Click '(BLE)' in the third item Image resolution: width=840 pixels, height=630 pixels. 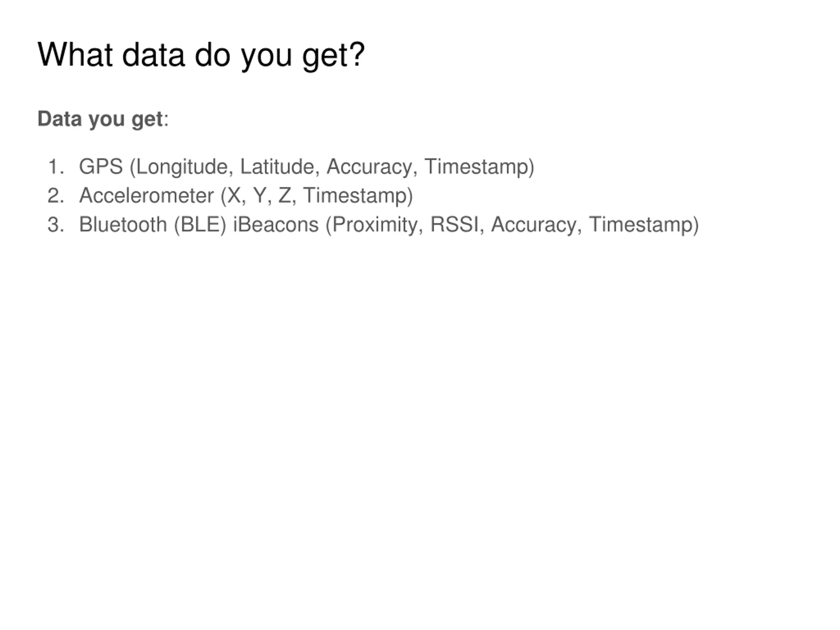[200, 225]
